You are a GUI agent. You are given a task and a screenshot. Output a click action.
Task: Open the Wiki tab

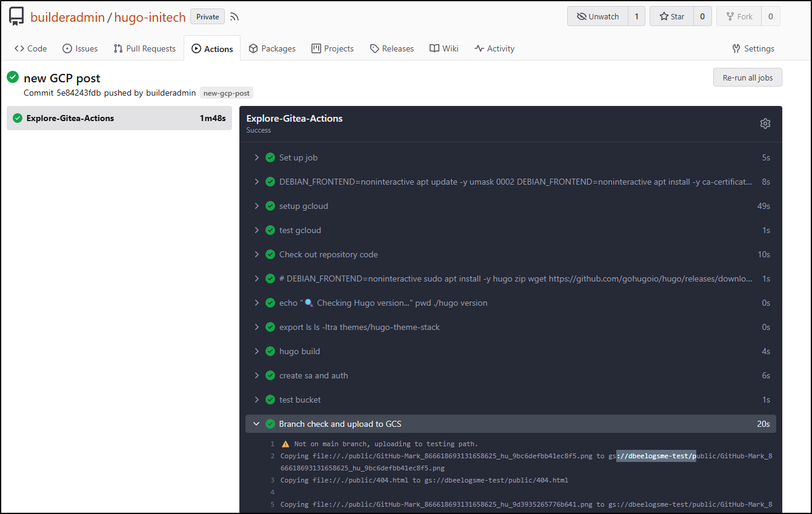[x=444, y=48]
